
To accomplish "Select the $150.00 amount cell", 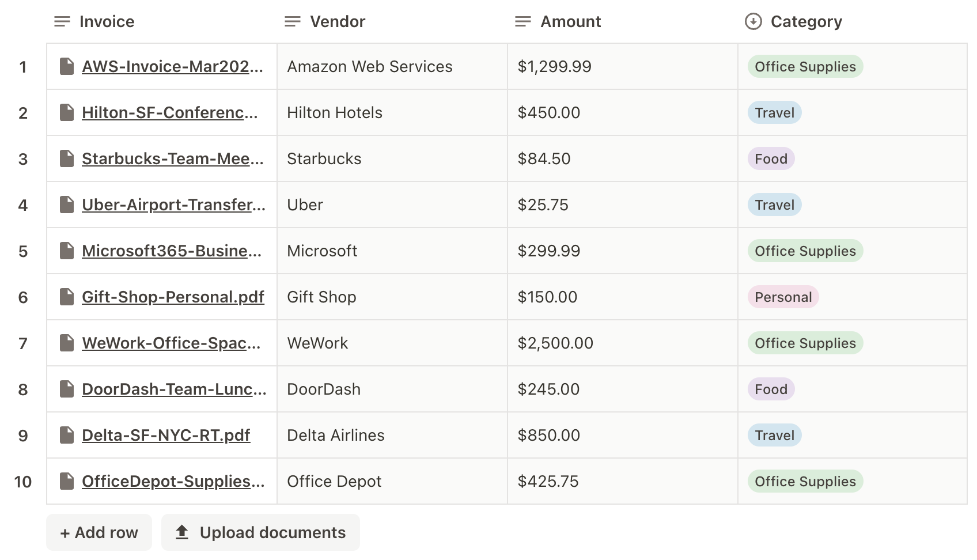I will pyautogui.click(x=623, y=297).
